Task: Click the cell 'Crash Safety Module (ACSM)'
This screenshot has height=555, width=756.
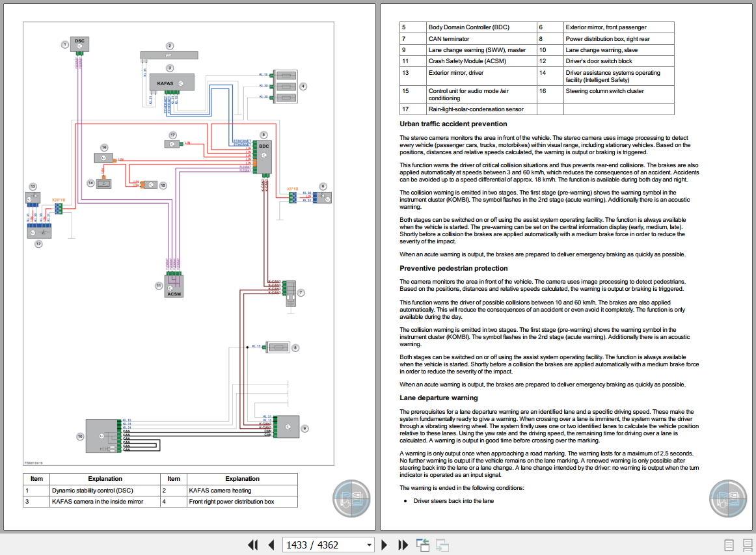Action: point(481,61)
